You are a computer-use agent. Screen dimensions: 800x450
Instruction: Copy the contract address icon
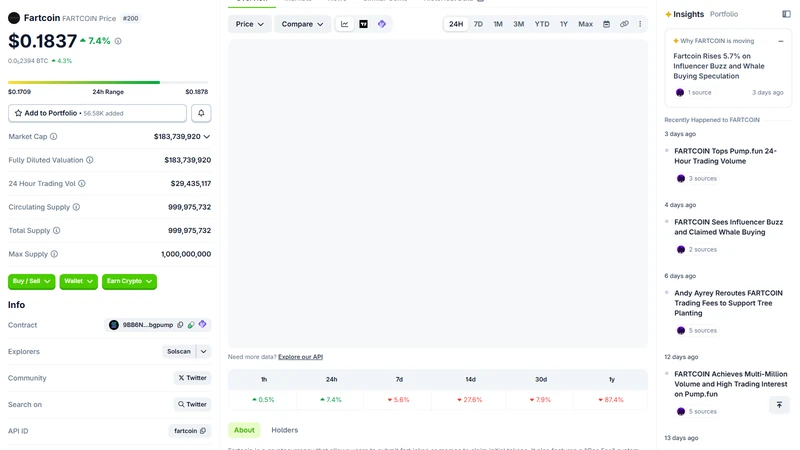point(180,325)
